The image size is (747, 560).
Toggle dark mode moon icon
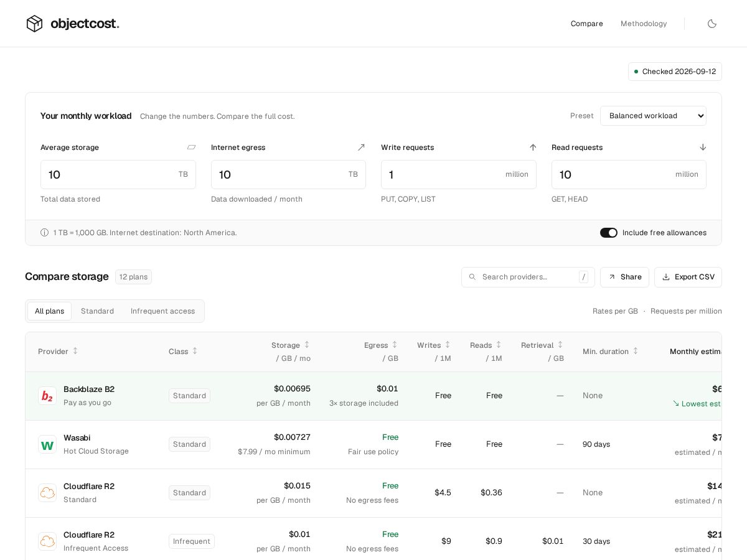[x=712, y=24]
